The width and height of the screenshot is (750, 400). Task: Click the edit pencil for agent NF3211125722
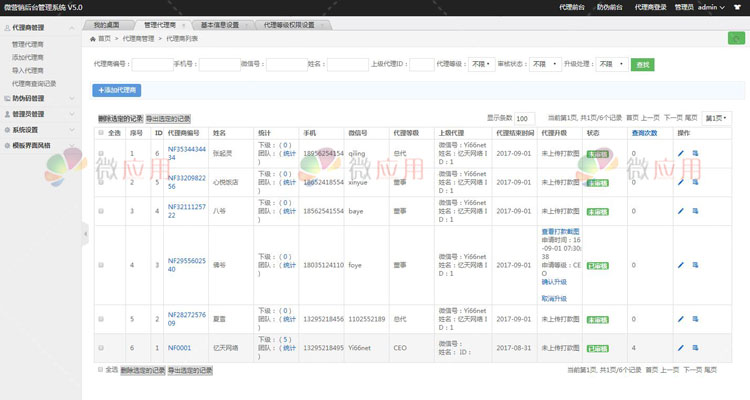click(681, 211)
